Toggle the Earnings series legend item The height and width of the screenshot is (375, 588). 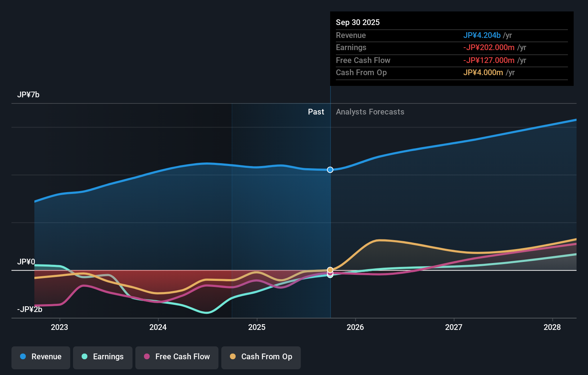[103, 357]
